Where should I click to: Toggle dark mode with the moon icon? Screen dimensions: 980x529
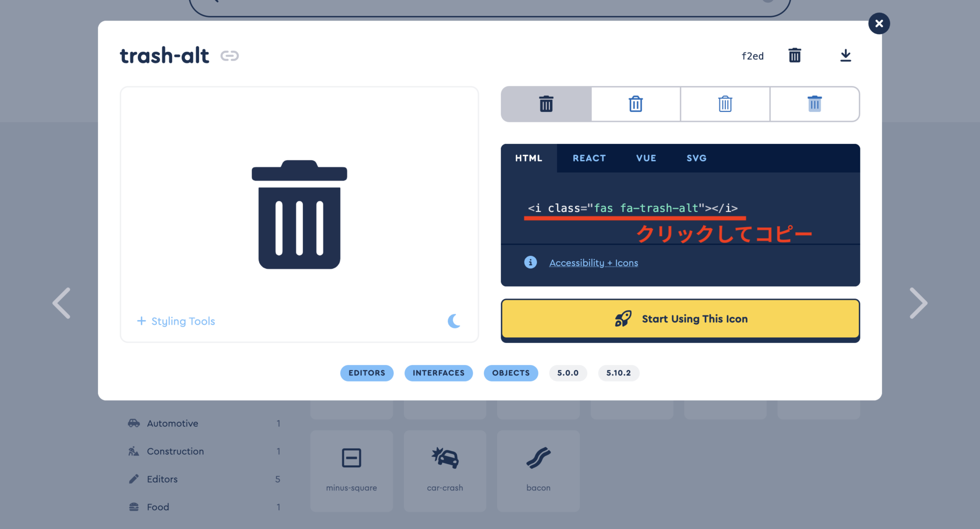click(454, 321)
